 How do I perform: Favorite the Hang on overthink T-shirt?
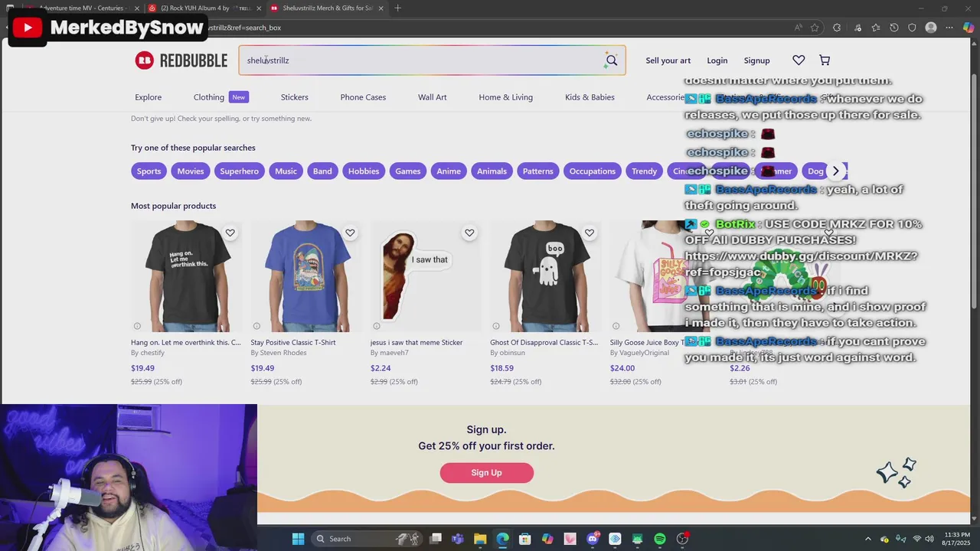pyautogui.click(x=230, y=233)
